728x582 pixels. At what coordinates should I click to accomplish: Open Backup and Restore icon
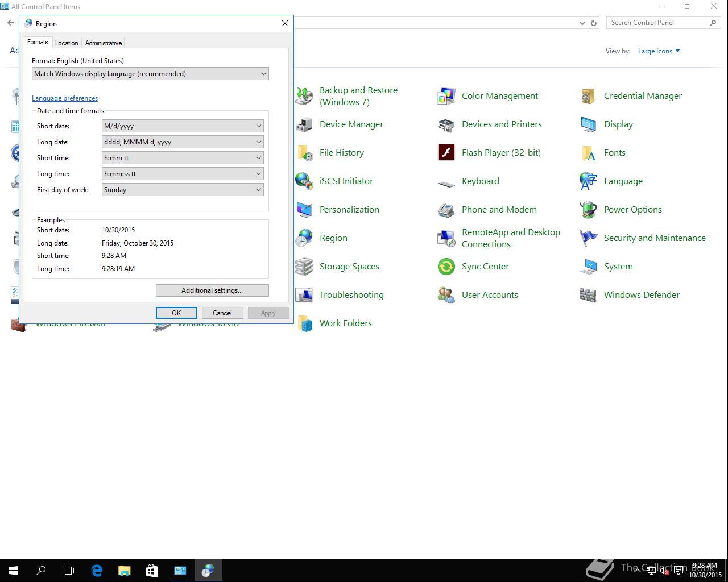coord(304,96)
